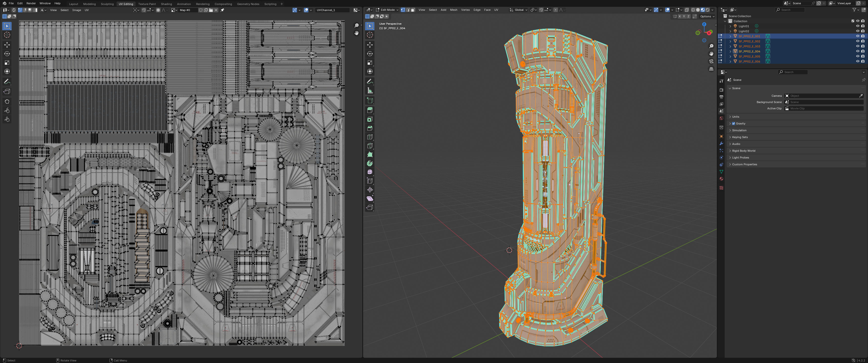This screenshot has height=363, width=868.
Task: Select SF_PP02_E_005 in the outliner
Action: click(749, 56)
